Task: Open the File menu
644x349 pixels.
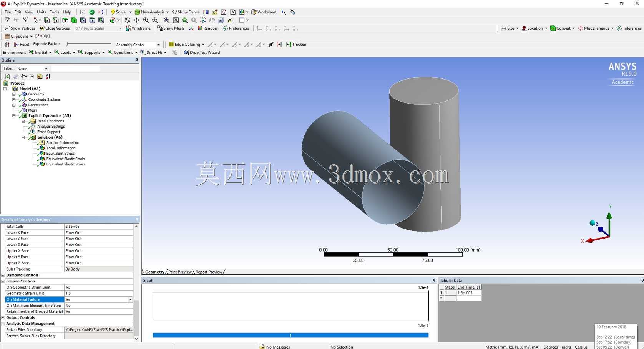Action: point(8,12)
